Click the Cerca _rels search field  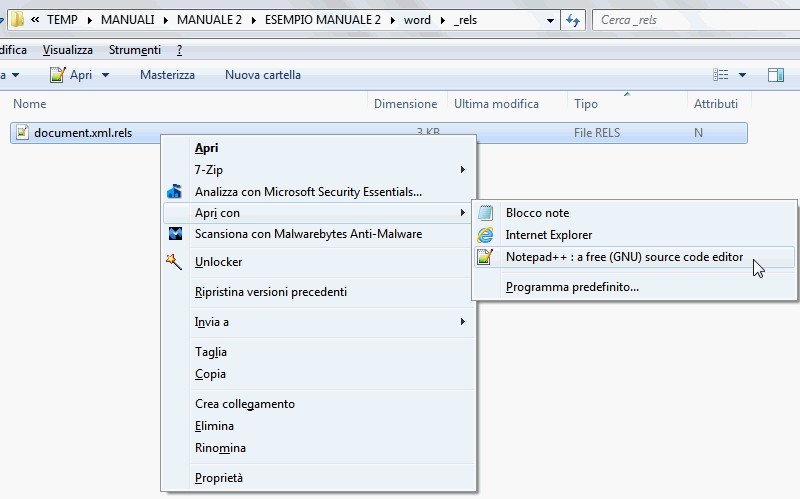click(690, 20)
